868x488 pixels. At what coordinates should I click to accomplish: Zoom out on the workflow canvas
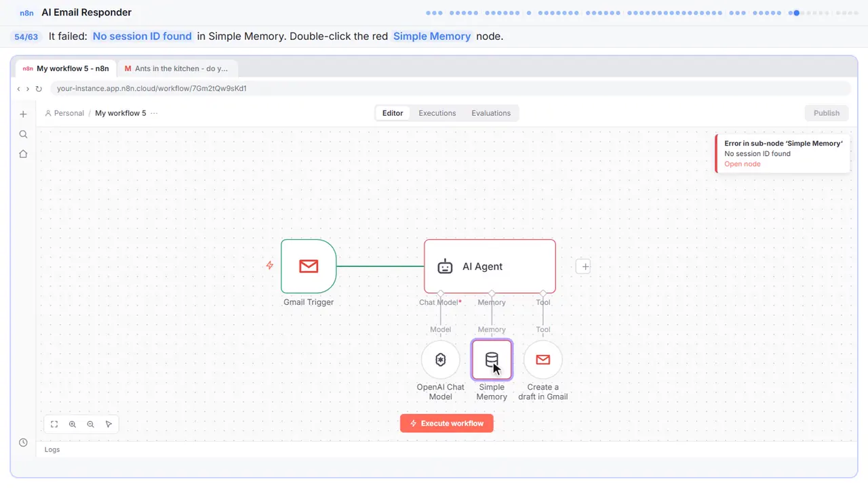click(x=91, y=424)
